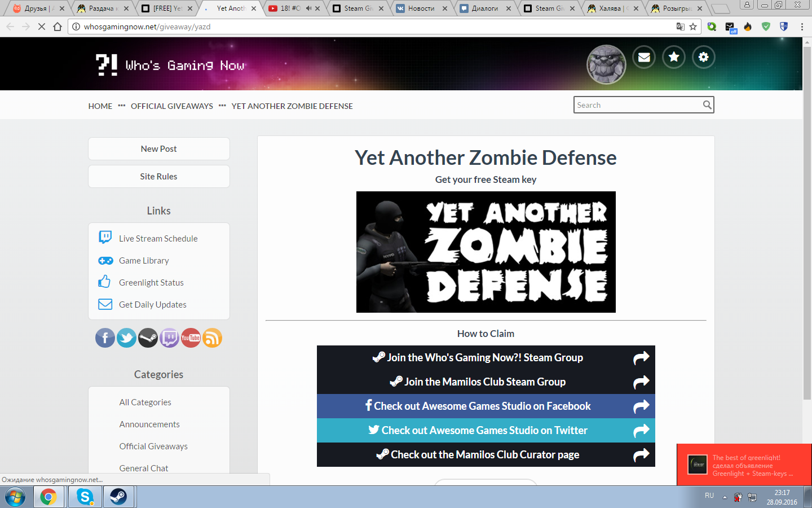Image resolution: width=812 pixels, height=508 pixels.
Task: Stop page loading with the X button
Action: pyautogui.click(x=41, y=27)
